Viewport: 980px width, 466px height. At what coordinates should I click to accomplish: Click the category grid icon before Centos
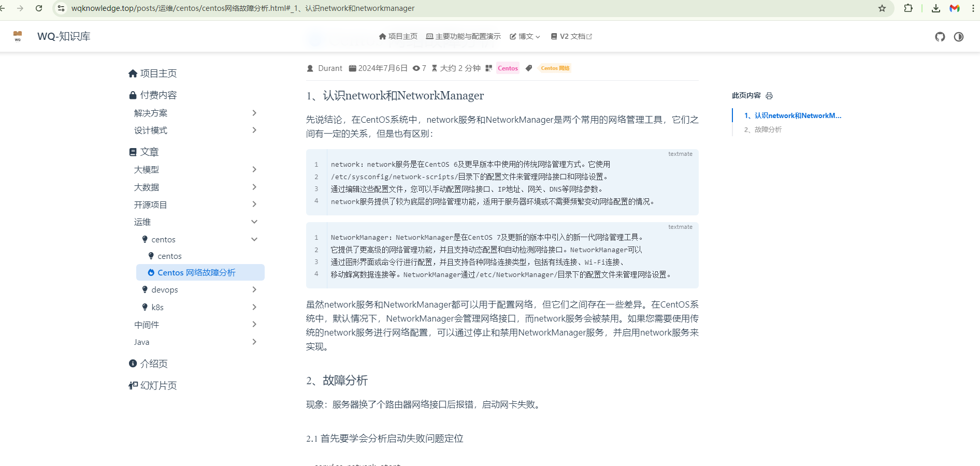click(488, 68)
